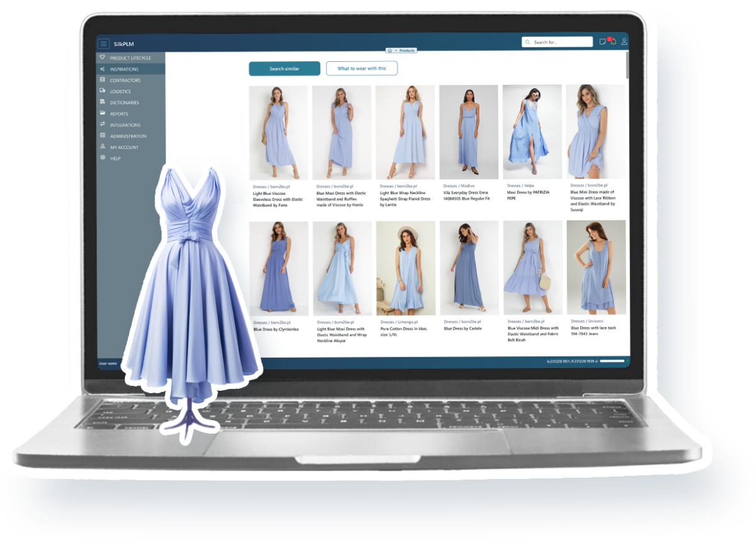Open My Account from the sidebar
This screenshot has width=756, height=542.
[103, 146]
